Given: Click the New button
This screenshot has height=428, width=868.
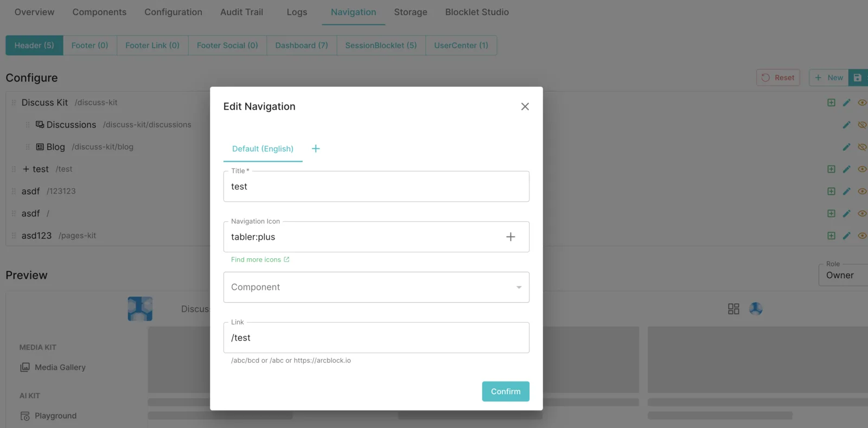Looking at the screenshot, I should point(828,78).
